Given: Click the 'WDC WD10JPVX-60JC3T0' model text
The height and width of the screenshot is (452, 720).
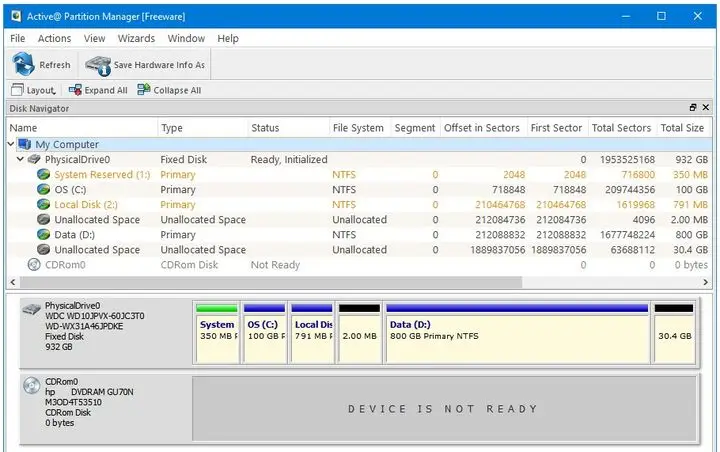Looking at the screenshot, I should pyautogui.click(x=95, y=316).
